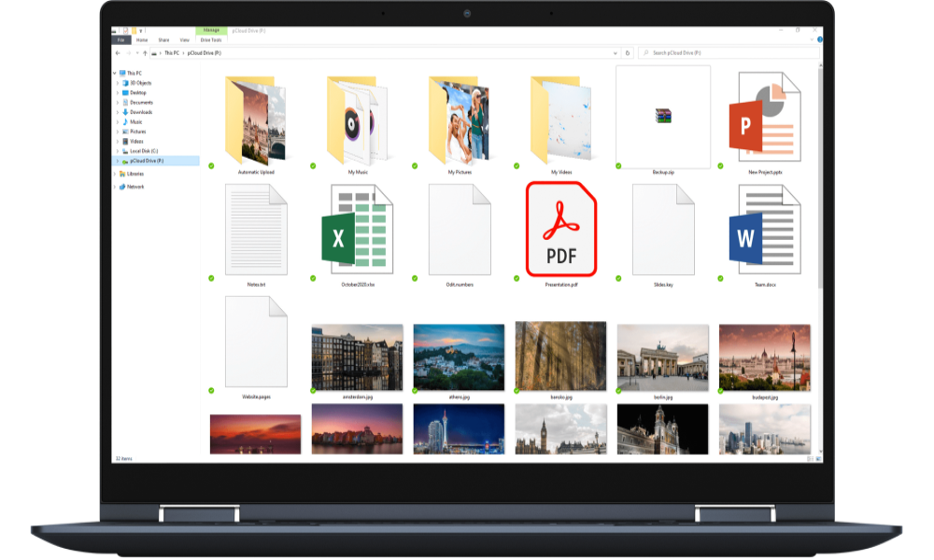Open the My Music folder icon
Screen dimensions: 934x560
tap(358, 120)
